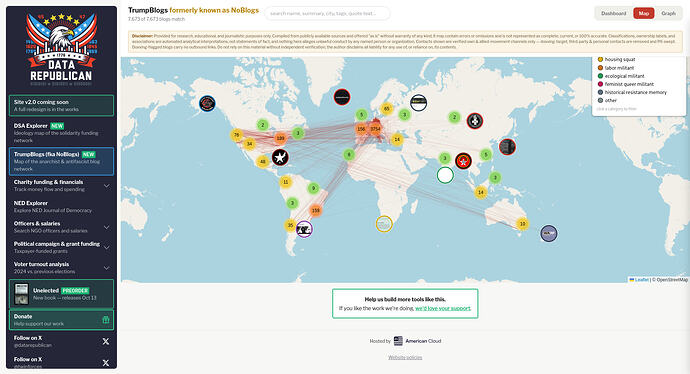Image resolution: width=690 pixels, height=374 pixels.
Task: Click the 6 cluster off northwest Africa
Action: point(349,154)
